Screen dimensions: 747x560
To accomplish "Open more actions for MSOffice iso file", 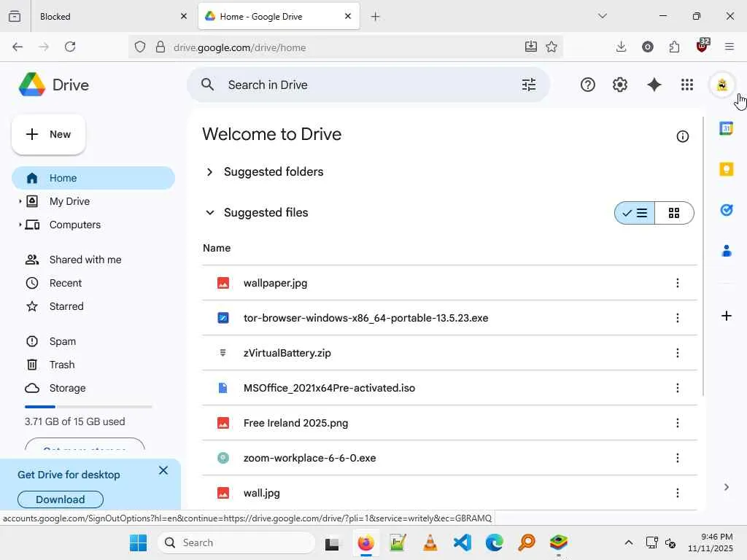I will pos(677,388).
